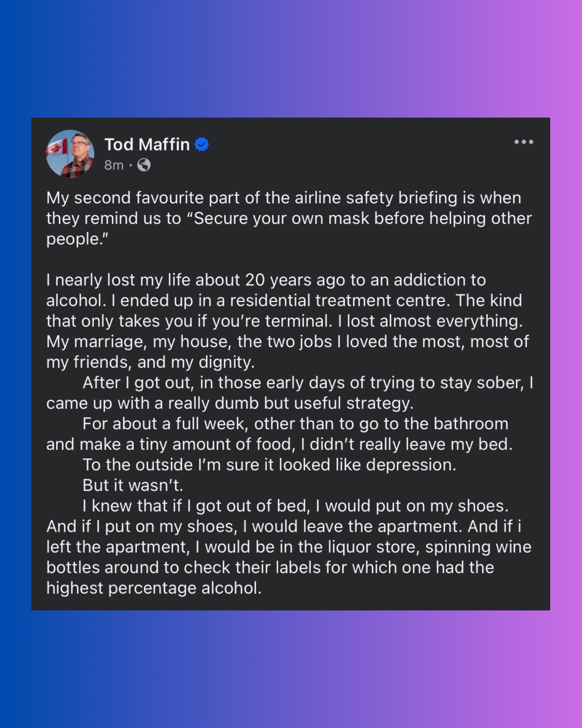Click the Canadian flag in the avatar
This screenshot has height=728, width=582.
57,147
